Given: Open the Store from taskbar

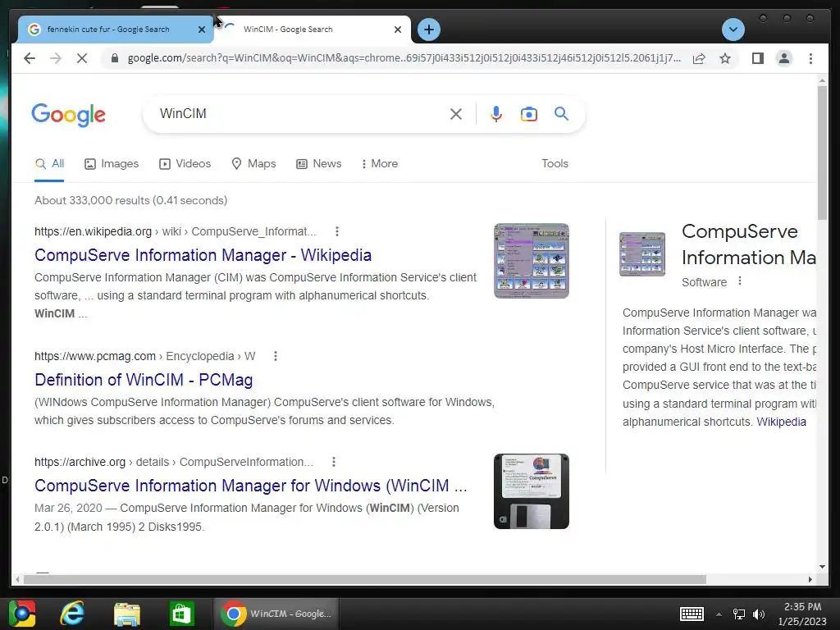Looking at the screenshot, I should tap(181, 614).
